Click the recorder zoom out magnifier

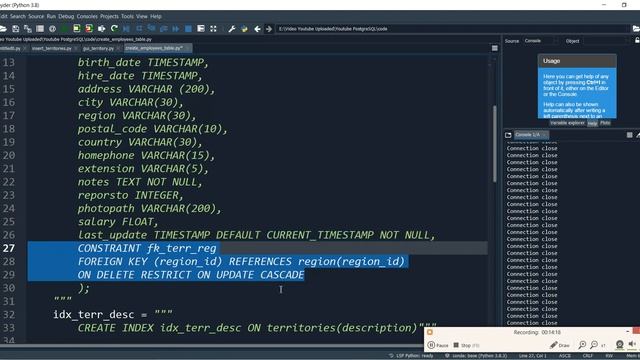click(594, 345)
